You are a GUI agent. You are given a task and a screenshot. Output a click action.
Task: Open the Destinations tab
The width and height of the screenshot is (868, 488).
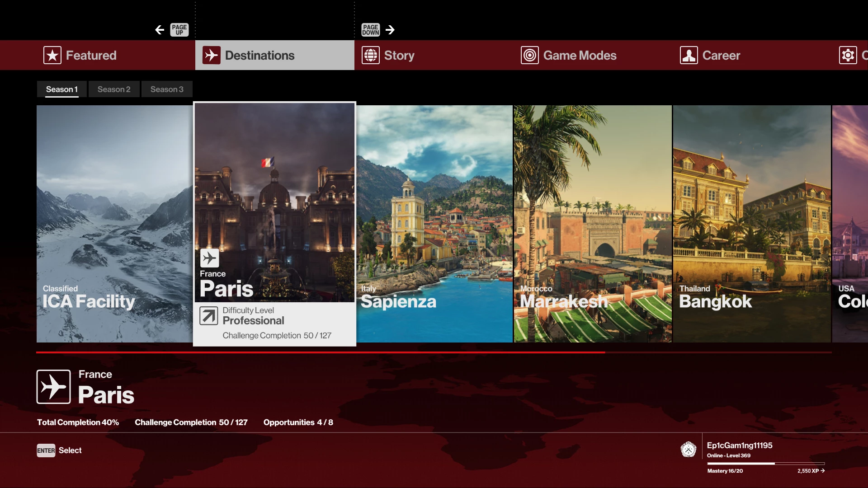click(x=275, y=55)
